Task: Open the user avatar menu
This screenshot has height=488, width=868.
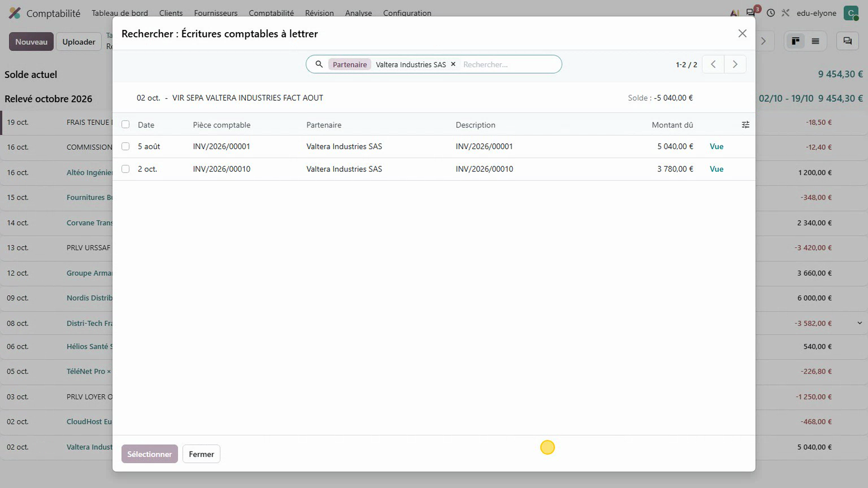Action: point(851,13)
